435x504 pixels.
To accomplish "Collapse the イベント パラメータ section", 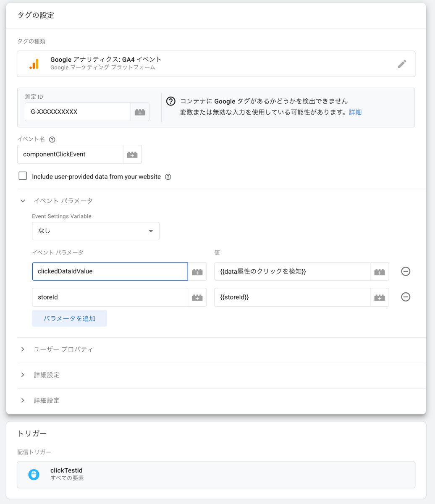I will 23,201.
